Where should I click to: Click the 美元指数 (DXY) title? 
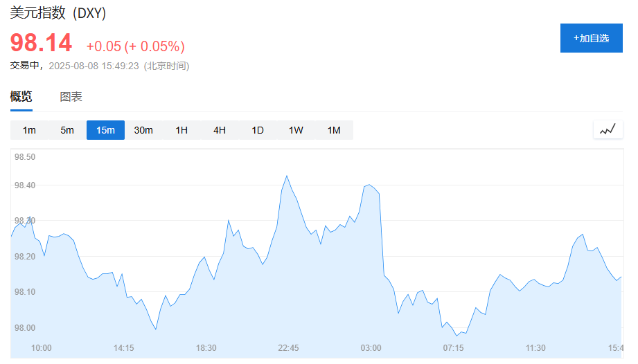coord(58,13)
